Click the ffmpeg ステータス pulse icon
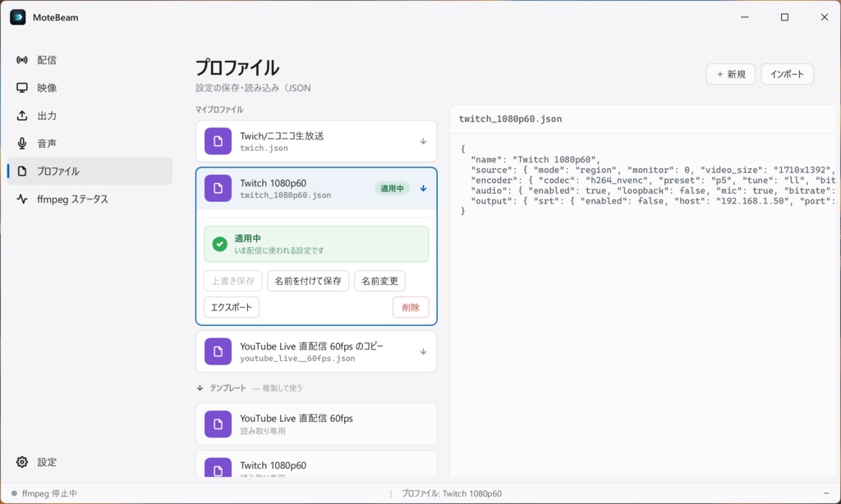 (22, 199)
